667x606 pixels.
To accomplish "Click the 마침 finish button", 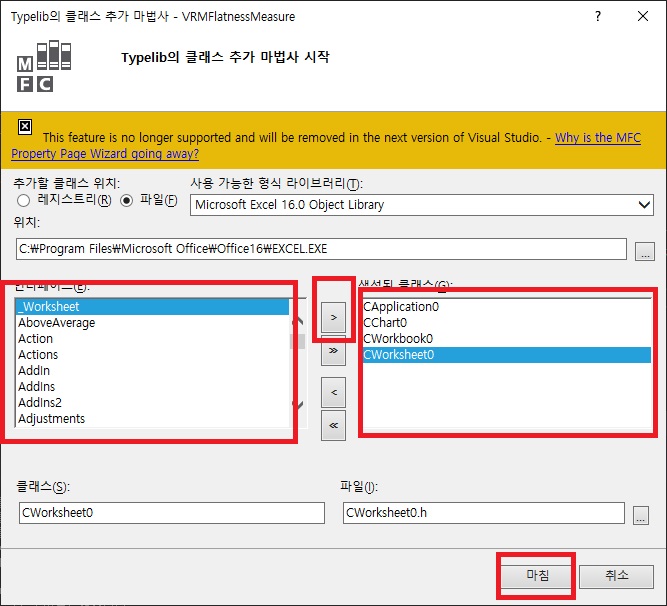I will 536,576.
